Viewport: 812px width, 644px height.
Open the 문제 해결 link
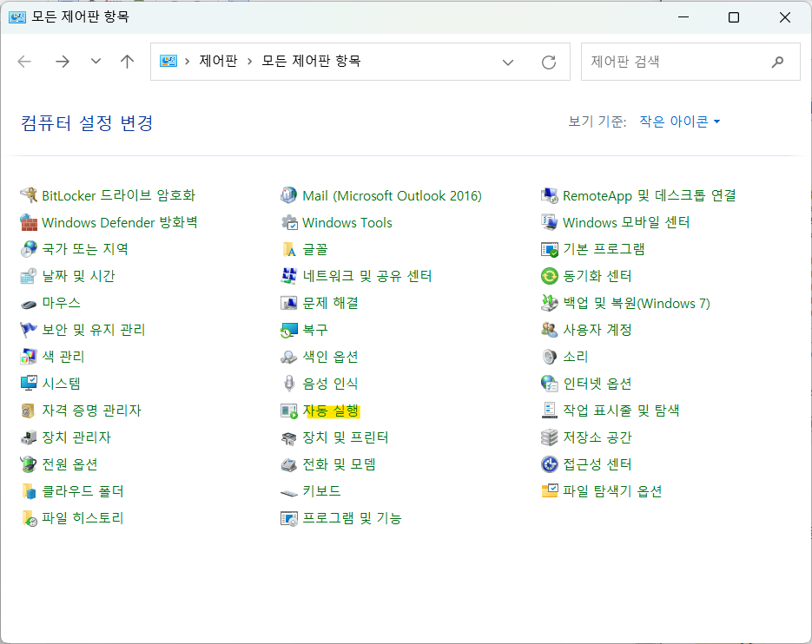click(330, 303)
